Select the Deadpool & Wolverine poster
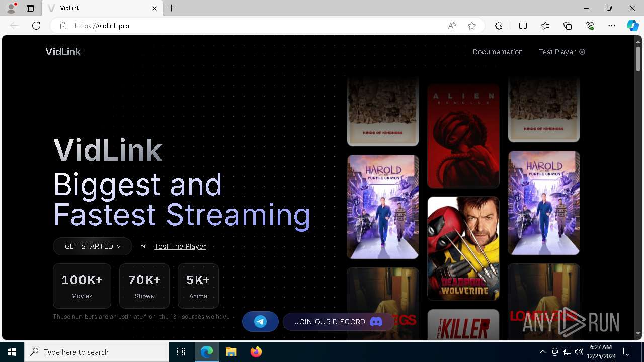 463,248
